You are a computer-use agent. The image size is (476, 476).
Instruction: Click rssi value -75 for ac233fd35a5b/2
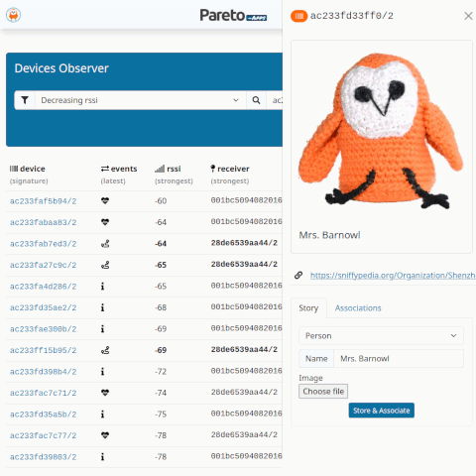161,415
